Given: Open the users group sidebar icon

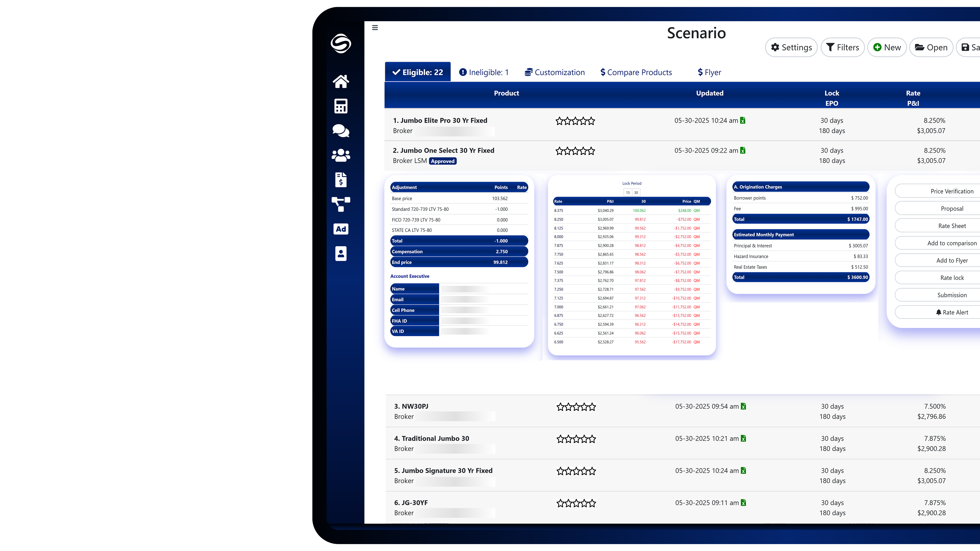Looking at the screenshot, I should (x=341, y=155).
